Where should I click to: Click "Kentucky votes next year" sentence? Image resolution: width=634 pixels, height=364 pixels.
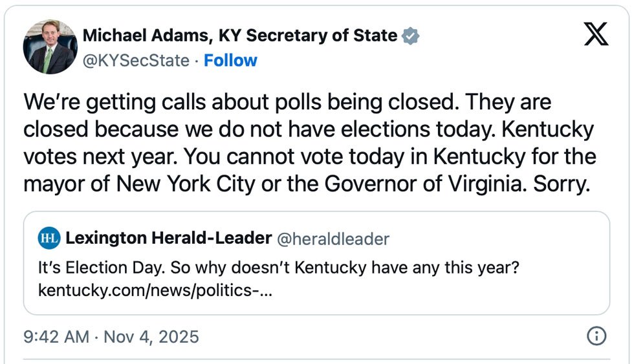coord(97,157)
